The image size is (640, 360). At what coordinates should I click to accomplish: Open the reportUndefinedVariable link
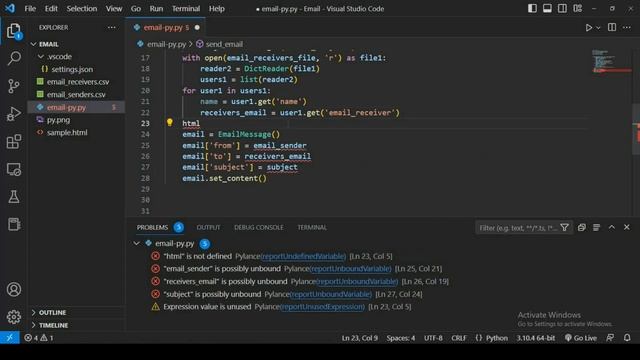[303, 256]
